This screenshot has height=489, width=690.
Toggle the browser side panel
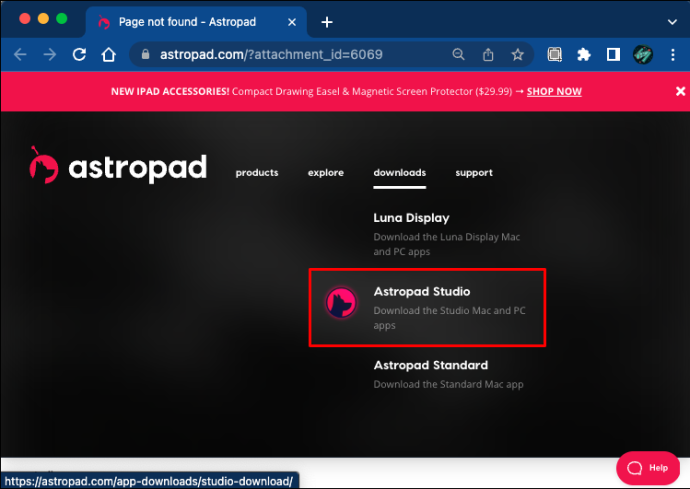click(x=613, y=55)
